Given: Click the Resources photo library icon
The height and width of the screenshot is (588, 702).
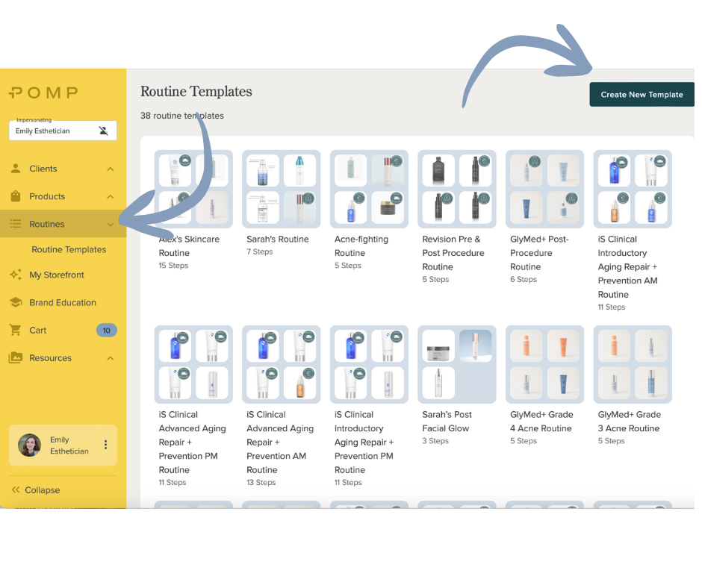Looking at the screenshot, I should (x=16, y=358).
